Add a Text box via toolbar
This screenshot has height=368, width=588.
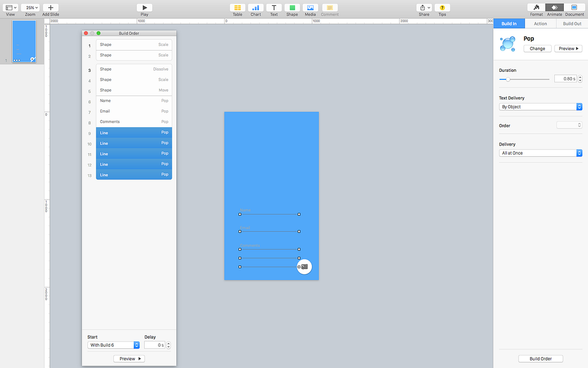[x=274, y=7]
